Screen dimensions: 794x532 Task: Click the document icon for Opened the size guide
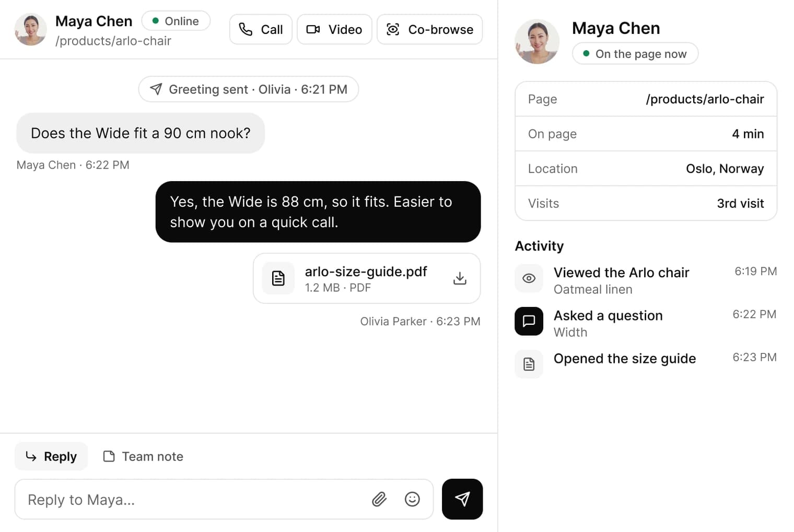coord(529,364)
